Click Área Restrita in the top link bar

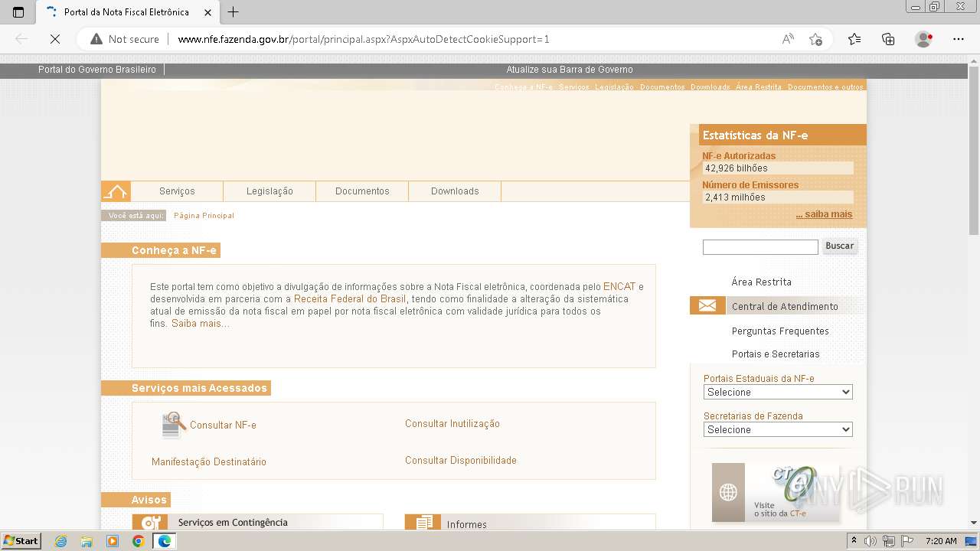(x=759, y=87)
